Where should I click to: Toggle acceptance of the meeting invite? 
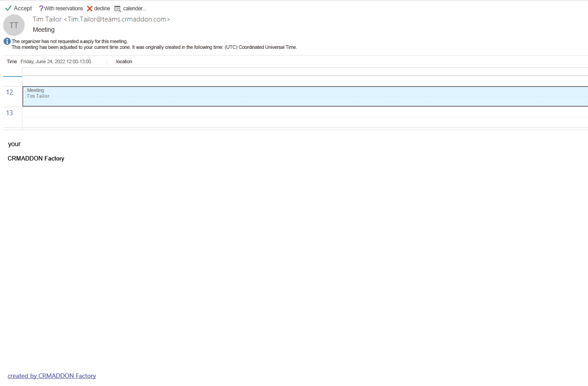[19, 8]
